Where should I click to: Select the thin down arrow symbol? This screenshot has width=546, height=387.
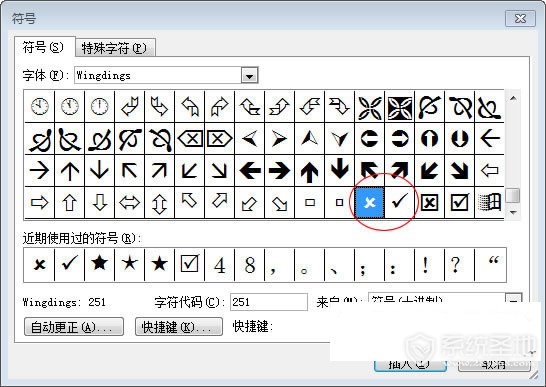[x=100, y=171]
